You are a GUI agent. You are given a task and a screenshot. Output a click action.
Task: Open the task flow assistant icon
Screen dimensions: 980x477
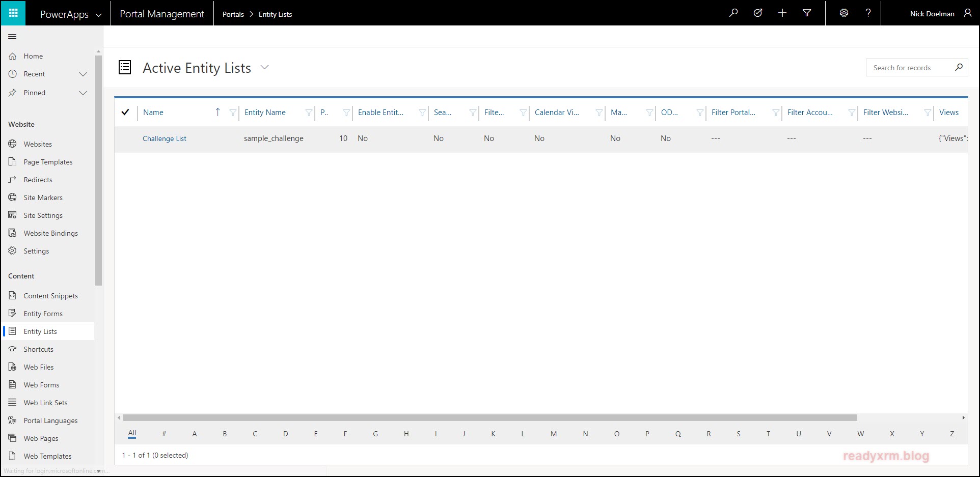758,13
